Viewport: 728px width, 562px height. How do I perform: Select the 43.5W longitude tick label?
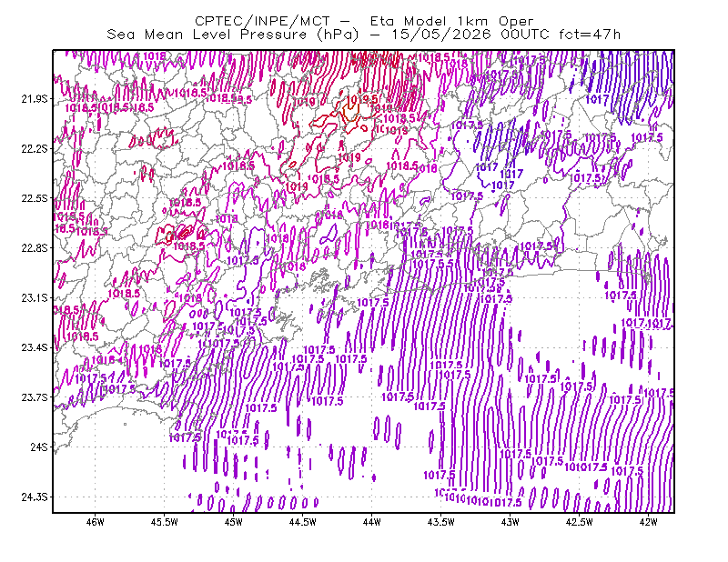point(441,522)
